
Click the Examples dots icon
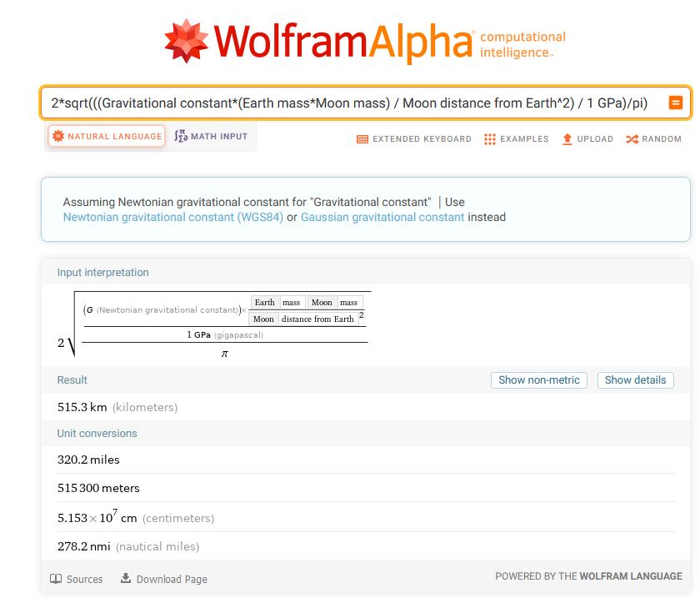(x=490, y=139)
